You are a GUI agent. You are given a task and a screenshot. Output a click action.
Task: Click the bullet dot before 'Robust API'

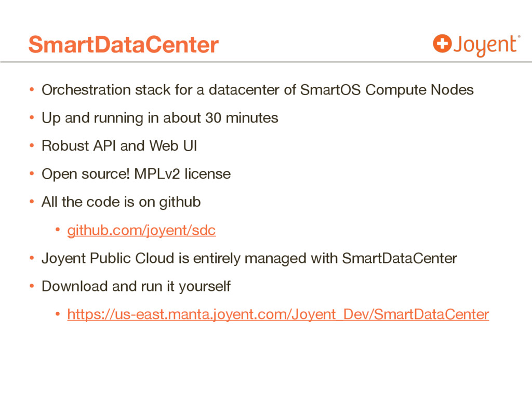pyautogui.click(x=31, y=147)
